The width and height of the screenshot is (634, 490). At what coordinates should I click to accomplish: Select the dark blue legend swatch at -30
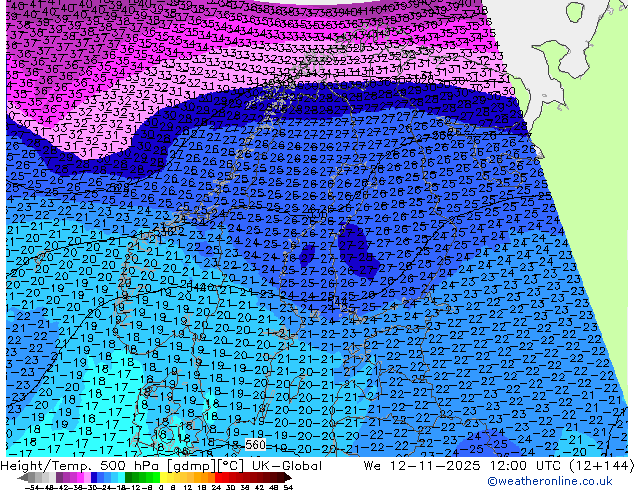click(94, 478)
